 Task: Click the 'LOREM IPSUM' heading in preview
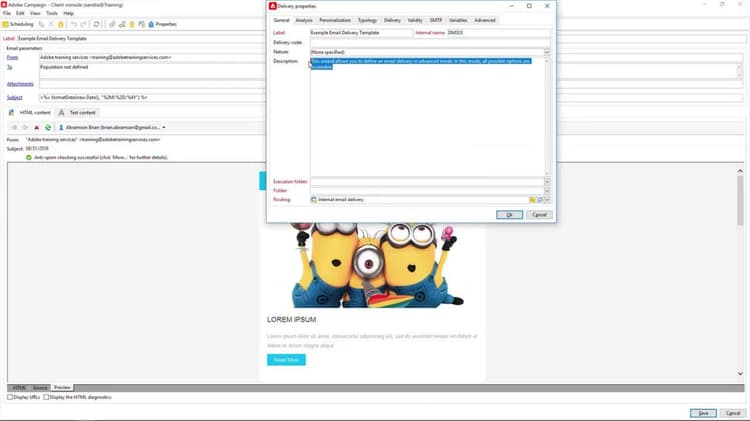291,320
